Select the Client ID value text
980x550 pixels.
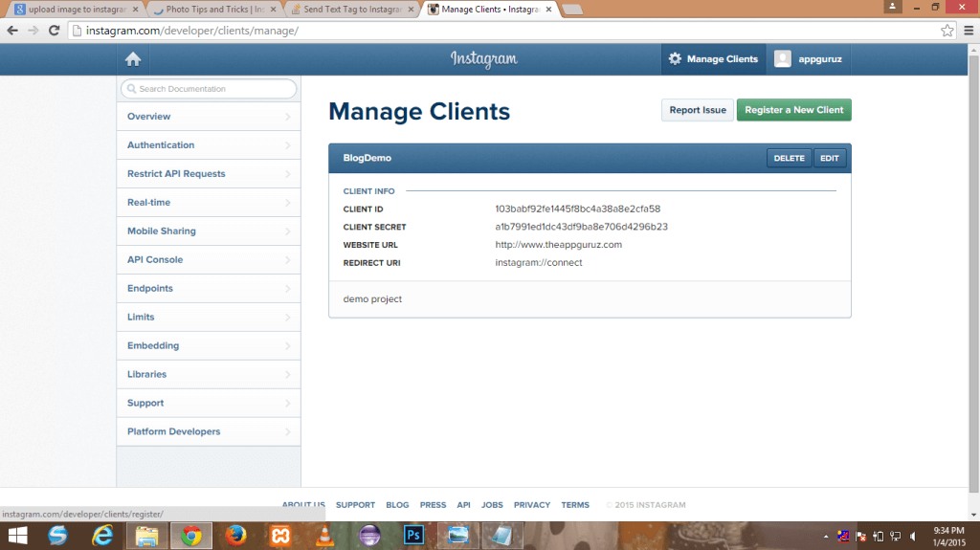tap(577, 209)
